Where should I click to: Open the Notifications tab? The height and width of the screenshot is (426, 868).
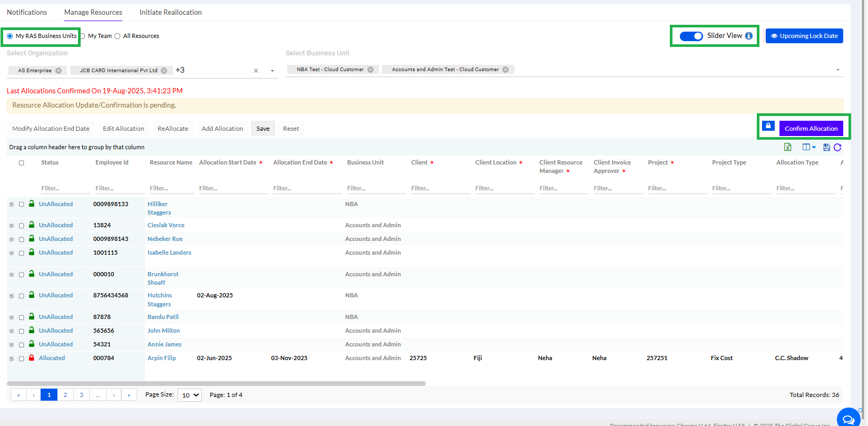coord(27,12)
